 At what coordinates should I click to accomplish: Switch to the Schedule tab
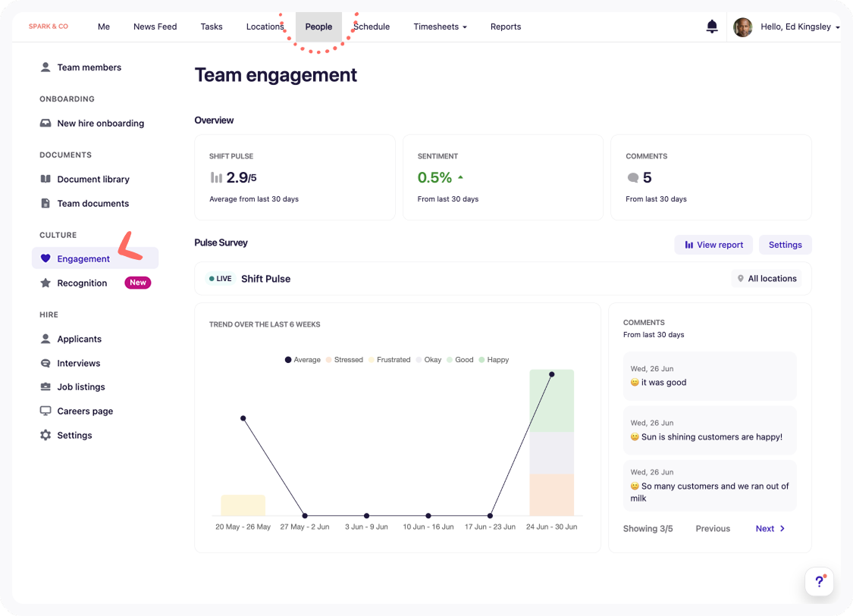[372, 27]
